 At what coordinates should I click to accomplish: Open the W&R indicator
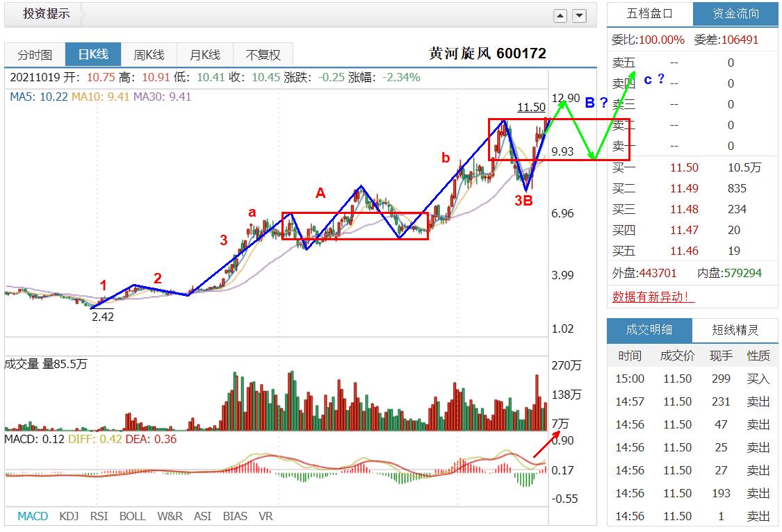tap(172, 516)
